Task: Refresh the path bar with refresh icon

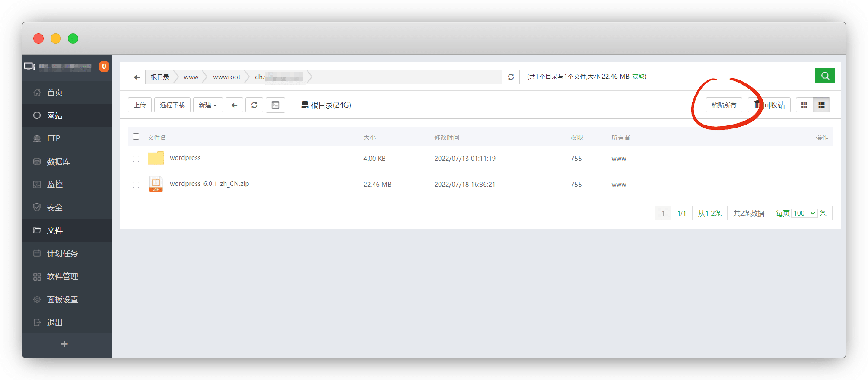Action: (x=511, y=77)
